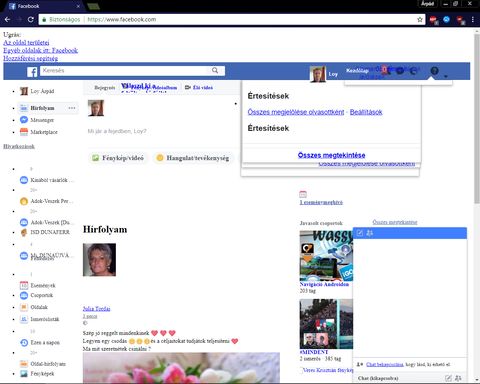Click Összes megtekintése beside Javasolt csoportok
Screen dimensions: 480x384
point(395,222)
